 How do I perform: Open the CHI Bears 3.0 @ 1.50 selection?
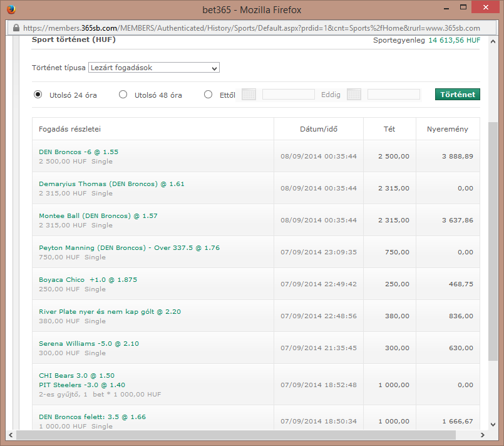(x=76, y=376)
